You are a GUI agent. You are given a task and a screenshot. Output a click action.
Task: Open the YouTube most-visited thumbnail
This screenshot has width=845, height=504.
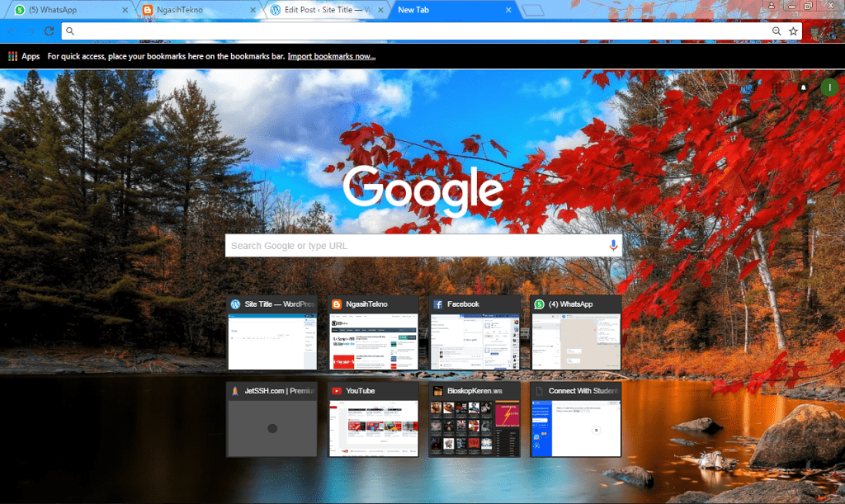[374, 420]
